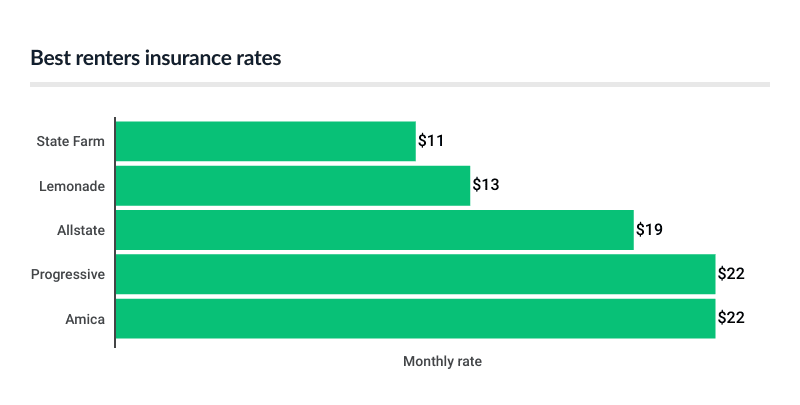
Task: Click the gray divider line under the title
Action: click(x=400, y=84)
